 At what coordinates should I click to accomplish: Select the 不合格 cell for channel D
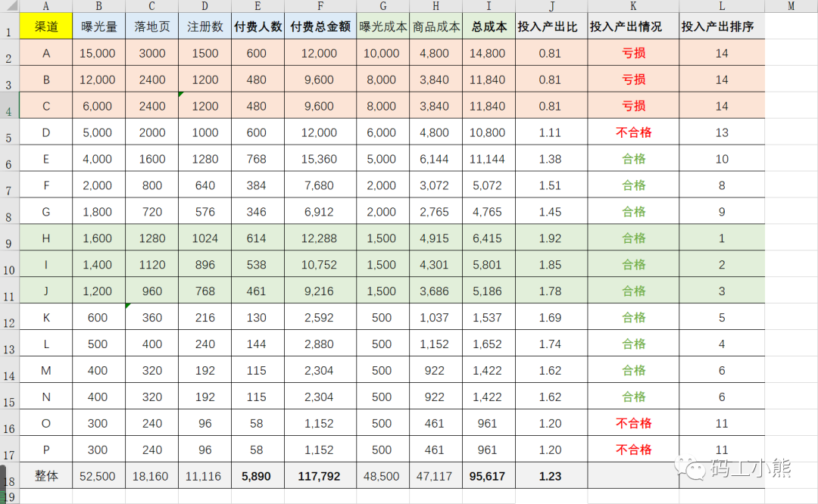click(633, 132)
